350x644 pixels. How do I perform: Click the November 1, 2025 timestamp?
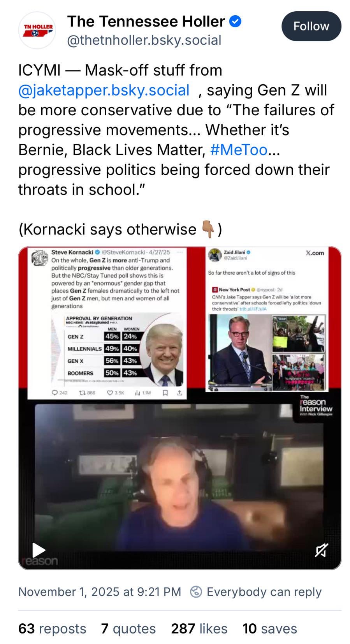(100, 592)
